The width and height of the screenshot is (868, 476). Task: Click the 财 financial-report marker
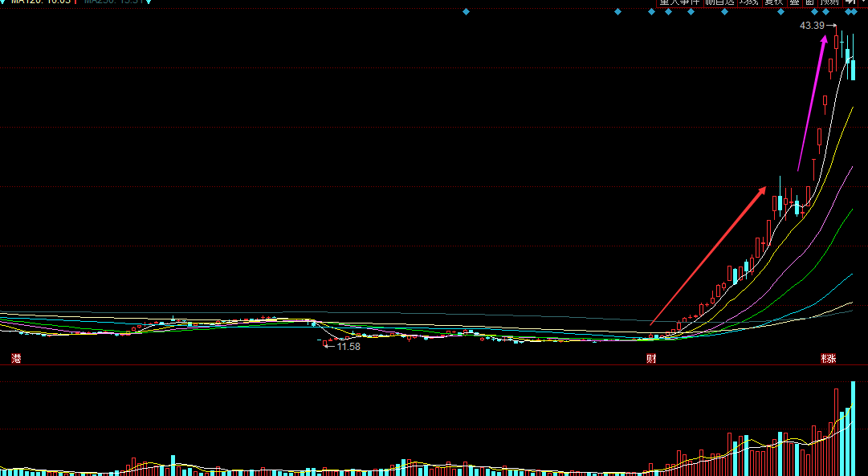tap(651, 359)
